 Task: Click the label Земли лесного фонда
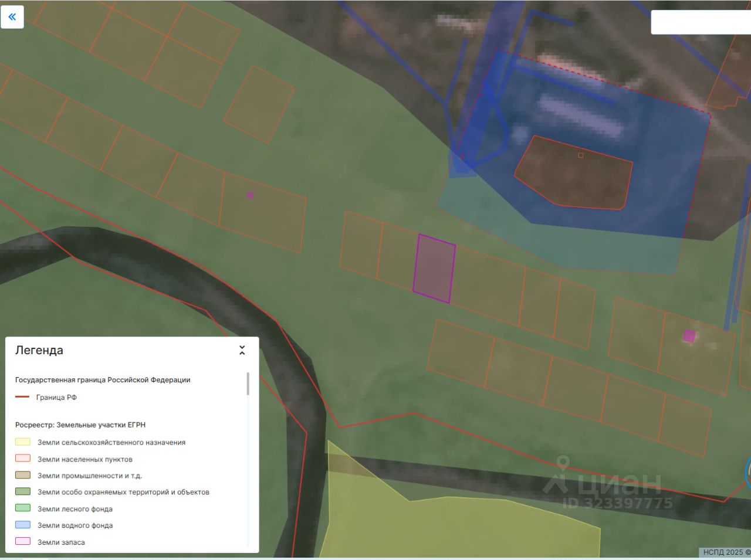click(x=75, y=509)
